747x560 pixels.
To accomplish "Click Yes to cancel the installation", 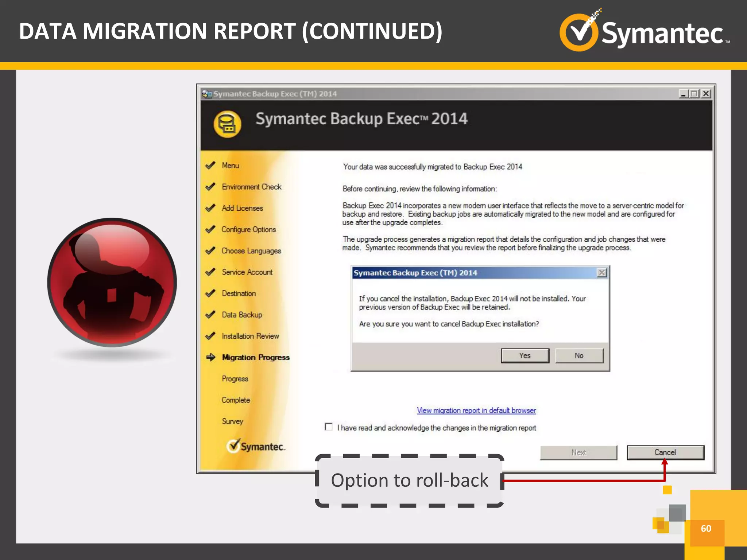I will pyautogui.click(x=525, y=355).
